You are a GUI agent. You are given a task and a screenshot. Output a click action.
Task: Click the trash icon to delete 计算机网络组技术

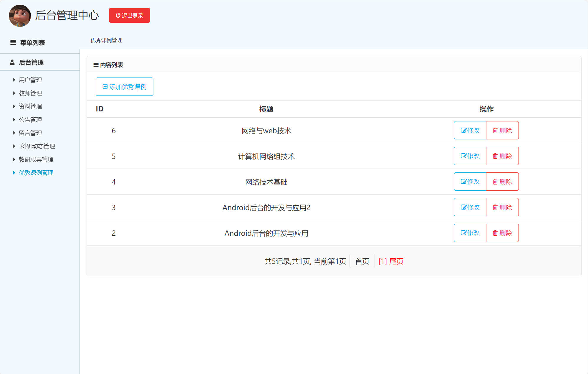click(496, 156)
